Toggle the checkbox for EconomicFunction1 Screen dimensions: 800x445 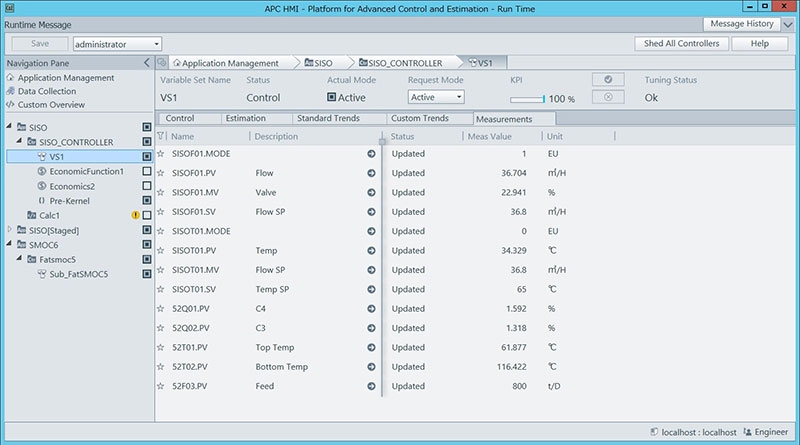point(147,171)
